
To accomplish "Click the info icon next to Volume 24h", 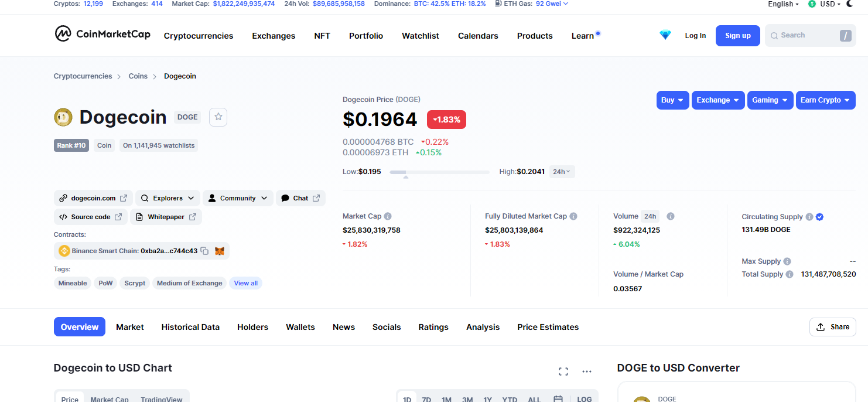I will [x=671, y=216].
